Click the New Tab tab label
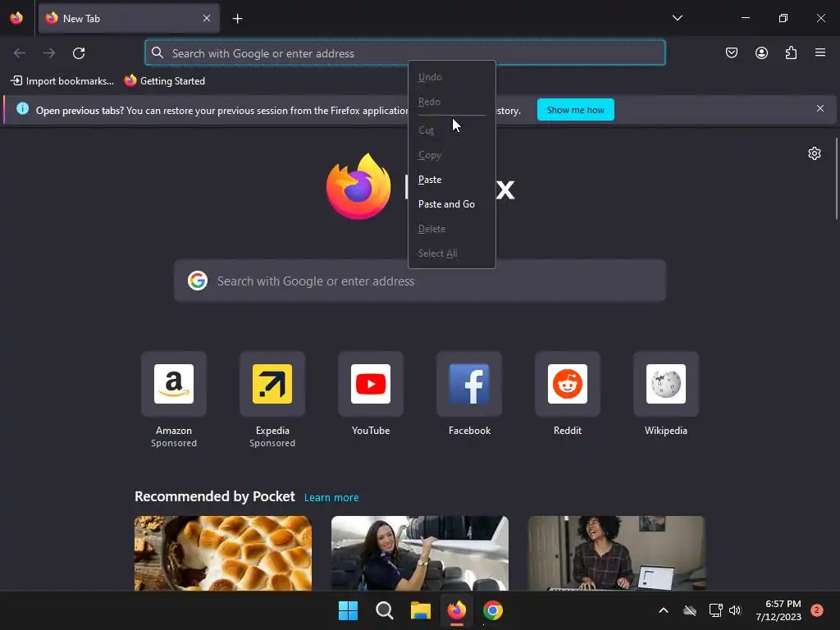Viewport: 840px width, 630px height. tap(81, 19)
